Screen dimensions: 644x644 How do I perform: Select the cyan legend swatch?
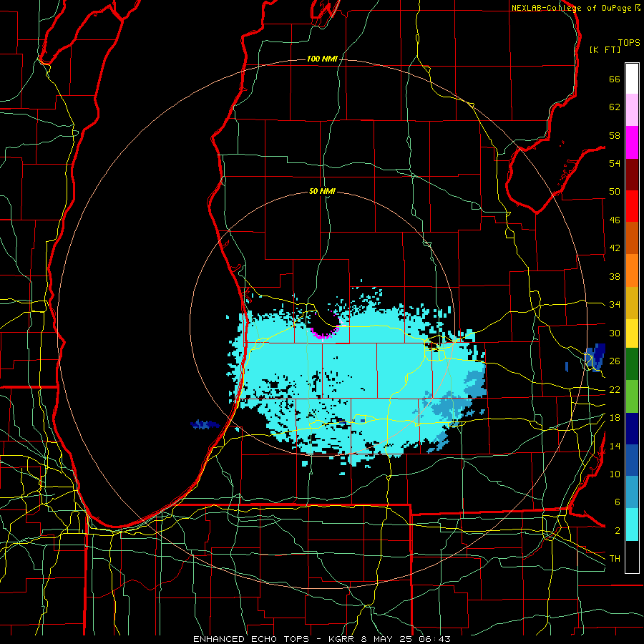click(x=632, y=525)
